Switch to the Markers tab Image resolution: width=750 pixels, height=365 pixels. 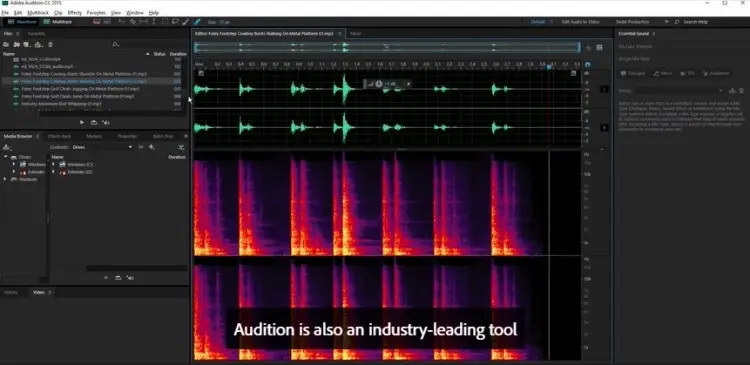[94, 136]
